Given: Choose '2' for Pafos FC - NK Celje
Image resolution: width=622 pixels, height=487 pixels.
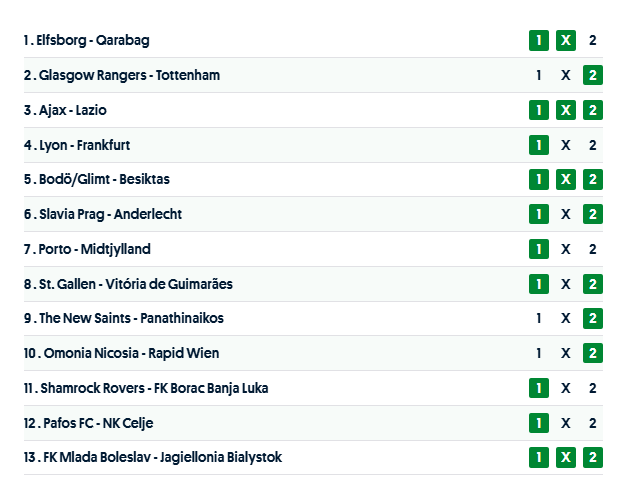Looking at the screenshot, I should coord(592,423).
